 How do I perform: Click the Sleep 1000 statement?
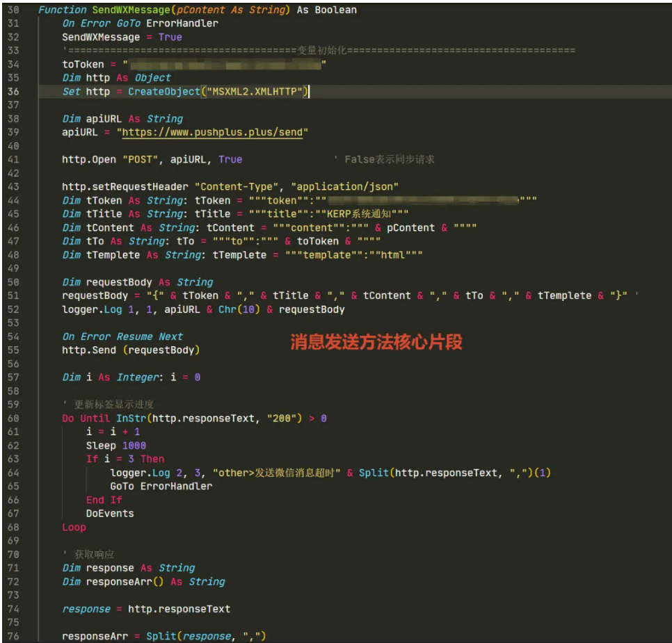pyautogui.click(x=116, y=446)
